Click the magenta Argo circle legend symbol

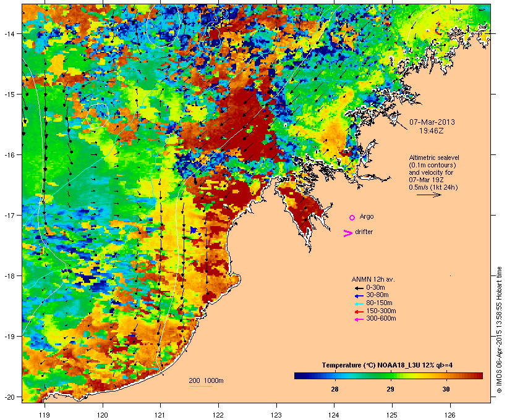click(352, 217)
